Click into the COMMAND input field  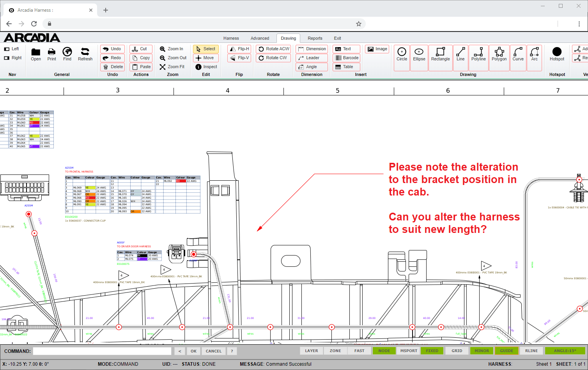point(102,351)
